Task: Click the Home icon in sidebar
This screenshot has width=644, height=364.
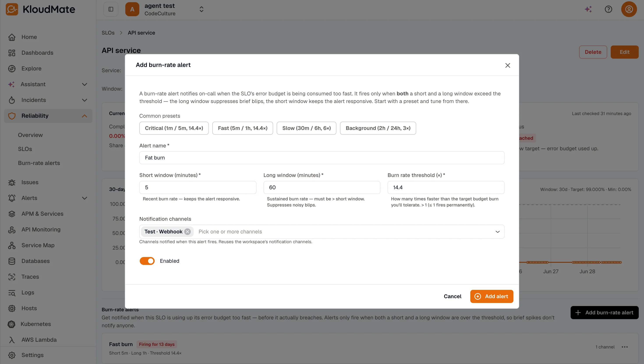Action: click(12, 37)
